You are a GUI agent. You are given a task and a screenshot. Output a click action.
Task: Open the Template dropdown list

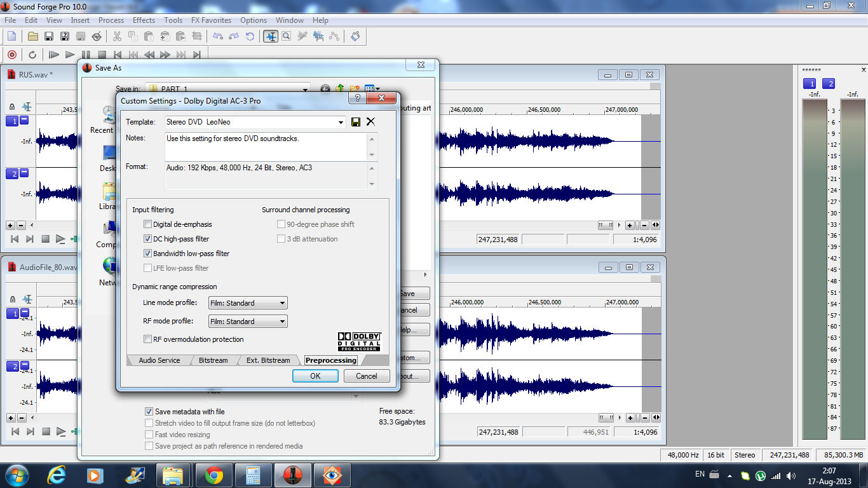341,122
